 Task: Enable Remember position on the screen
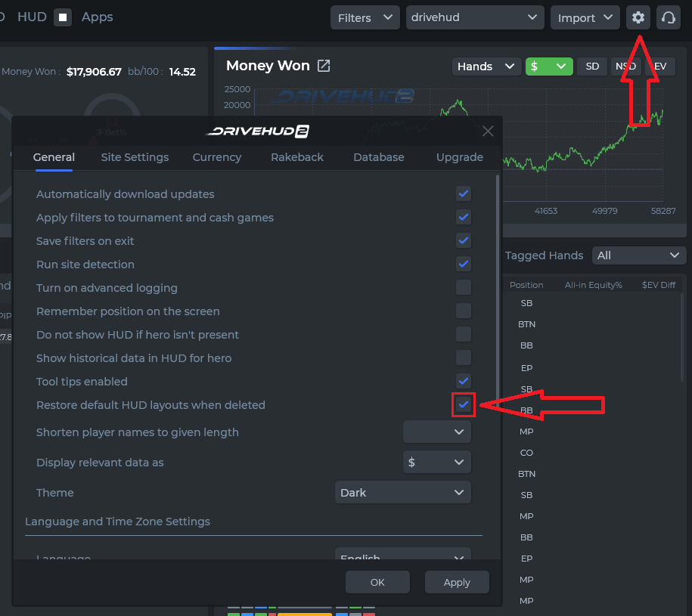coord(464,311)
